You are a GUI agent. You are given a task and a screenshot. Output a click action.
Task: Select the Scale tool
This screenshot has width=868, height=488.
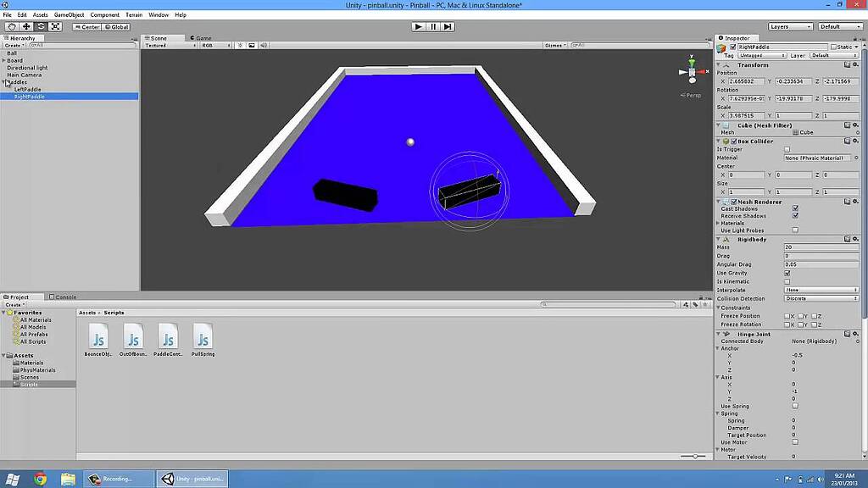[54, 26]
